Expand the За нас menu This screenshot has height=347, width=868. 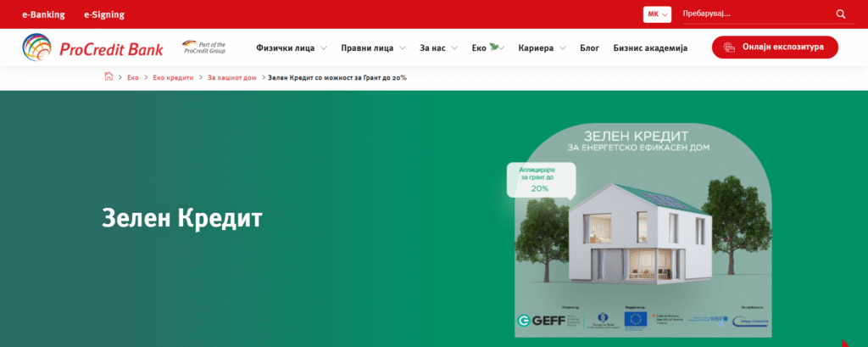coord(438,48)
